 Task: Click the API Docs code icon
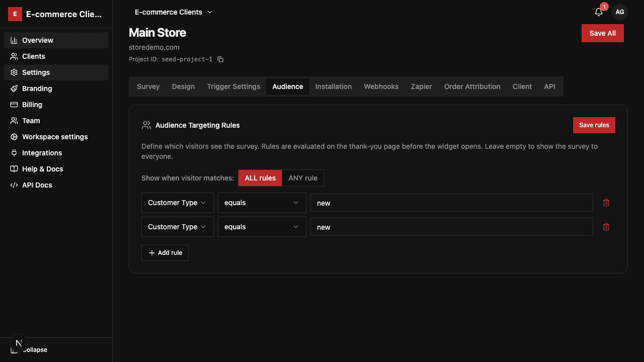click(x=14, y=185)
